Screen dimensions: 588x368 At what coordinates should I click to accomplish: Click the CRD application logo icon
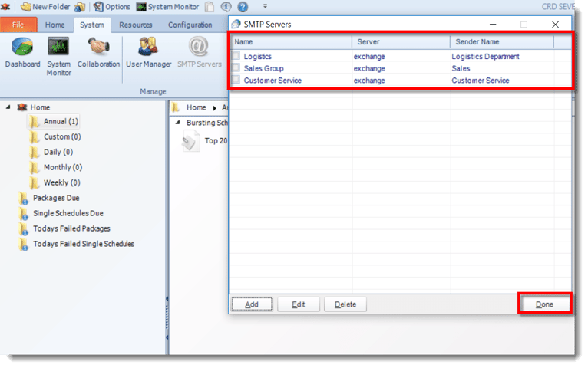point(5,7)
